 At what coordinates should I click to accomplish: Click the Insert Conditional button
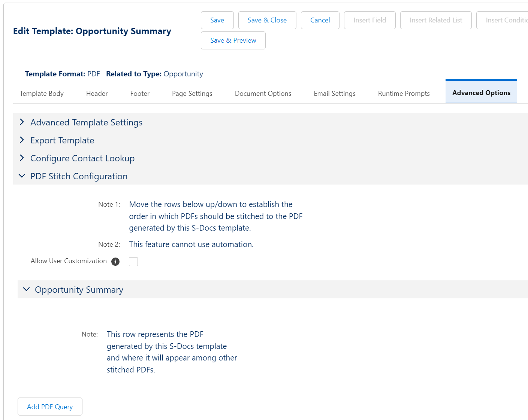503,20
